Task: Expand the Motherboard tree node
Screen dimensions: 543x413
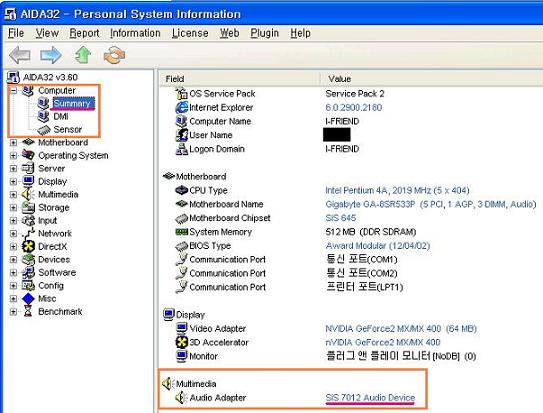Action: click(x=14, y=143)
